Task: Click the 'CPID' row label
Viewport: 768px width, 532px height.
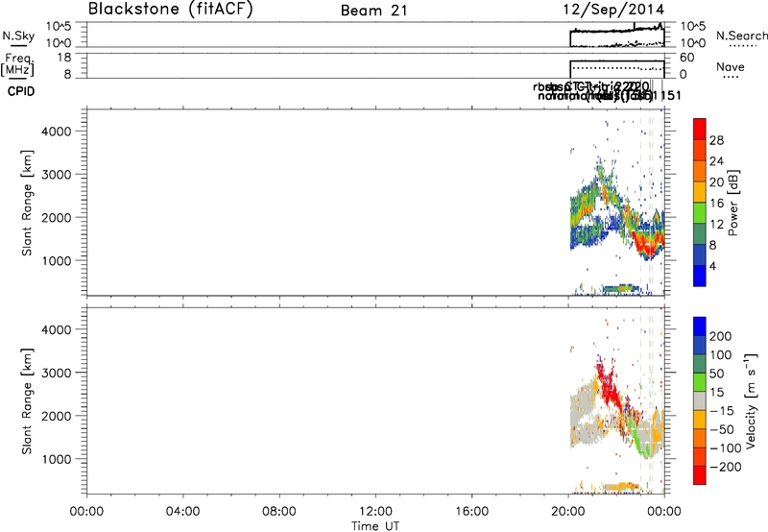Action: pyautogui.click(x=21, y=91)
